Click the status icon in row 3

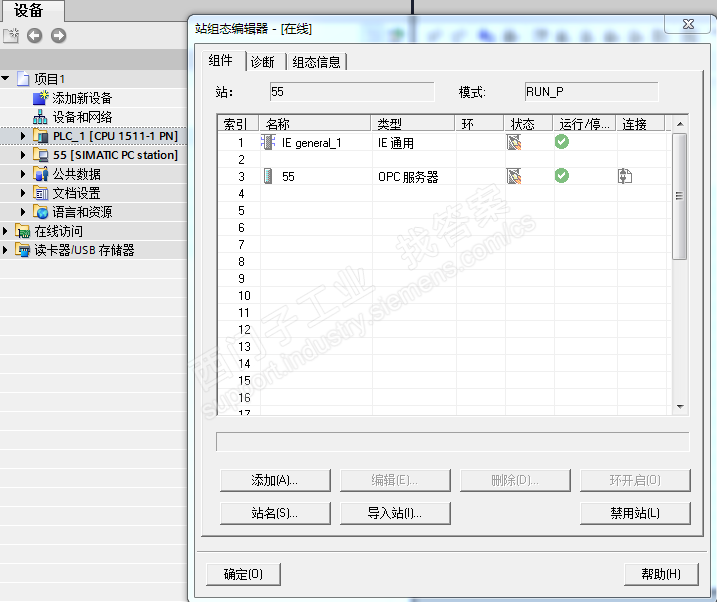pyautogui.click(x=514, y=176)
